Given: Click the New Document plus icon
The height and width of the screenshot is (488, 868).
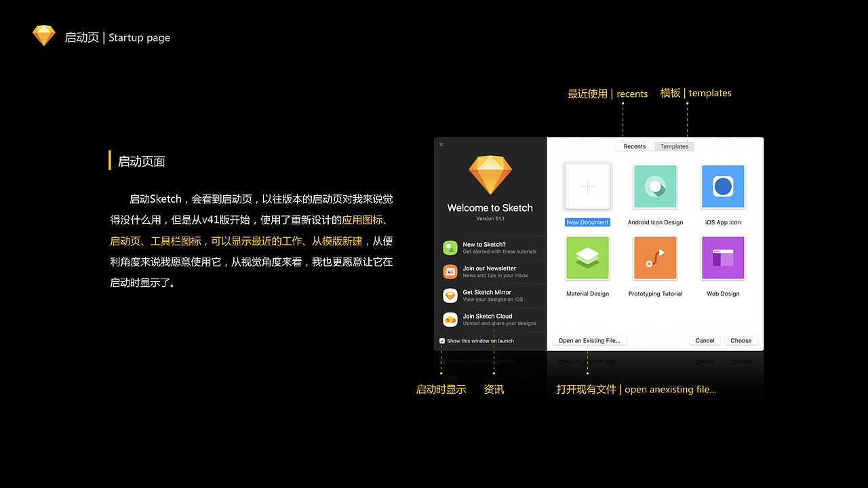Looking at the screenshot, I should click(x=587, y=186).
